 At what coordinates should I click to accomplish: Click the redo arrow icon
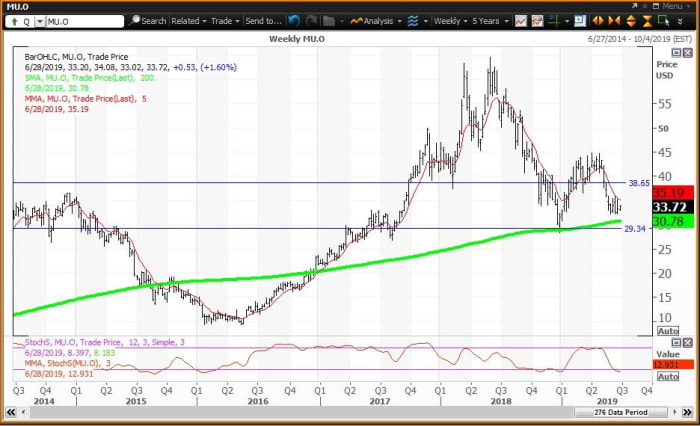[x=310, y=20]
